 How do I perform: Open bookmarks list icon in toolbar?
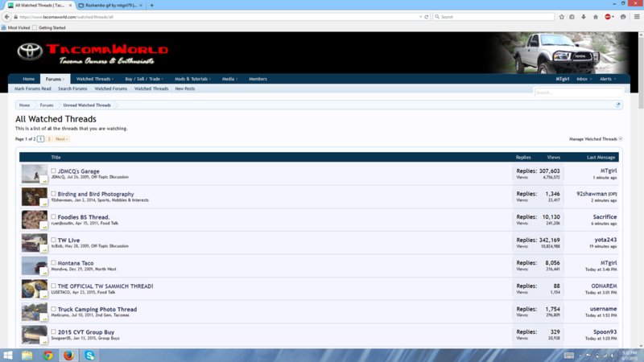click(572, 17)
